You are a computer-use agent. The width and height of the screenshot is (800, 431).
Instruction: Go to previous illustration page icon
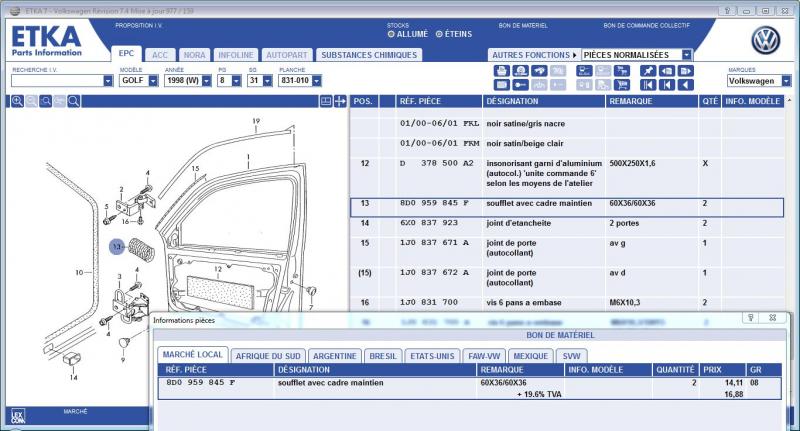(x=667, y=71)
